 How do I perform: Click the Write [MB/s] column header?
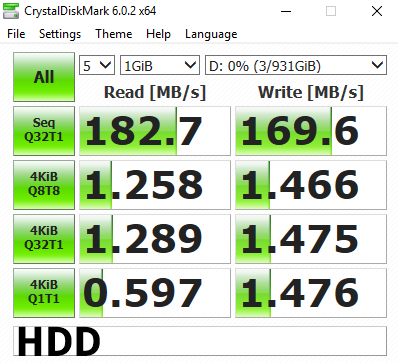[x=311, y=92]
